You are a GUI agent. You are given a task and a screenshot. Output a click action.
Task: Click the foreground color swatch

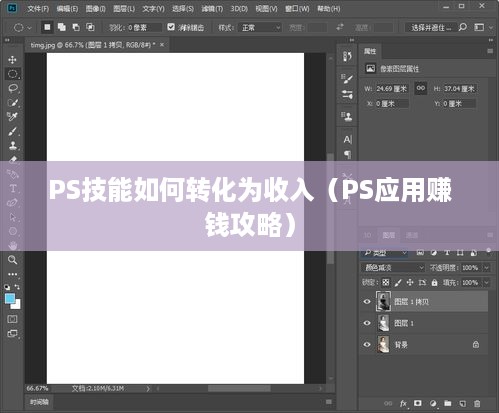10,299
